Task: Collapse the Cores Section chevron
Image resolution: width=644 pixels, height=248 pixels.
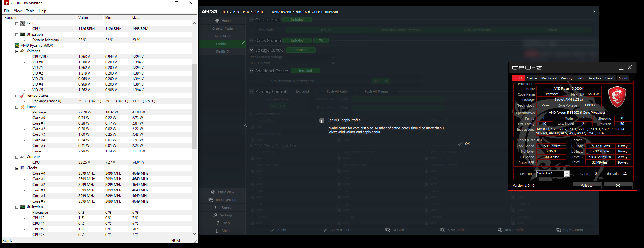Action: pyautogui.click(x=252, y=41)
